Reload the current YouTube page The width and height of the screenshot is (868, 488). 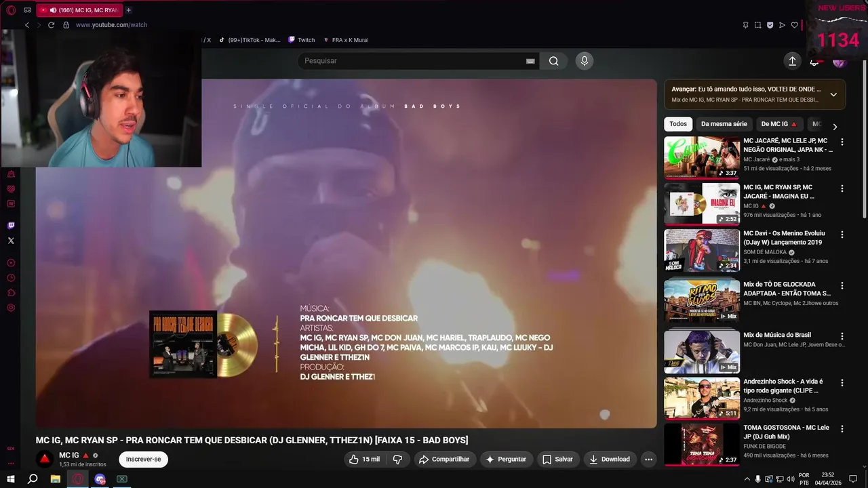pos(51,25)
